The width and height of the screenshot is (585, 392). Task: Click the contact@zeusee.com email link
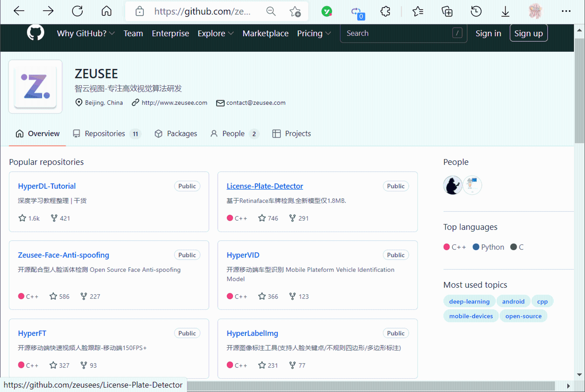[256, 103]
